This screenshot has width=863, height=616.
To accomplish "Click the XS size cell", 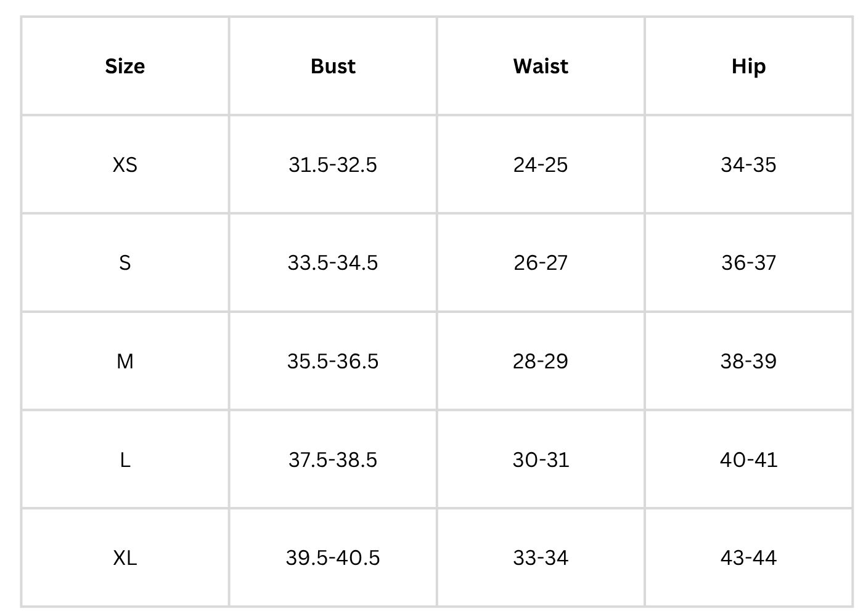I will click(x=125, y=164).
